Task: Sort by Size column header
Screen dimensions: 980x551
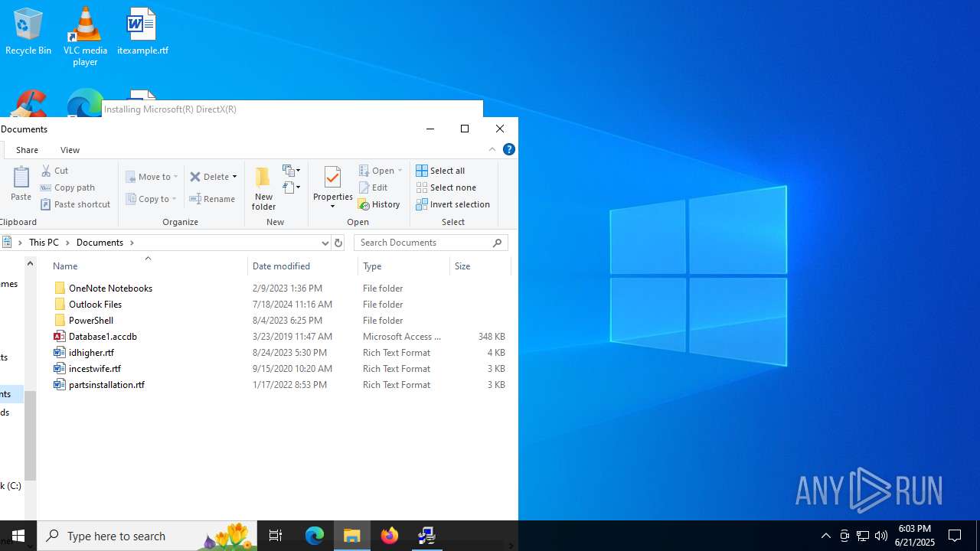Action: pos(462,266)
